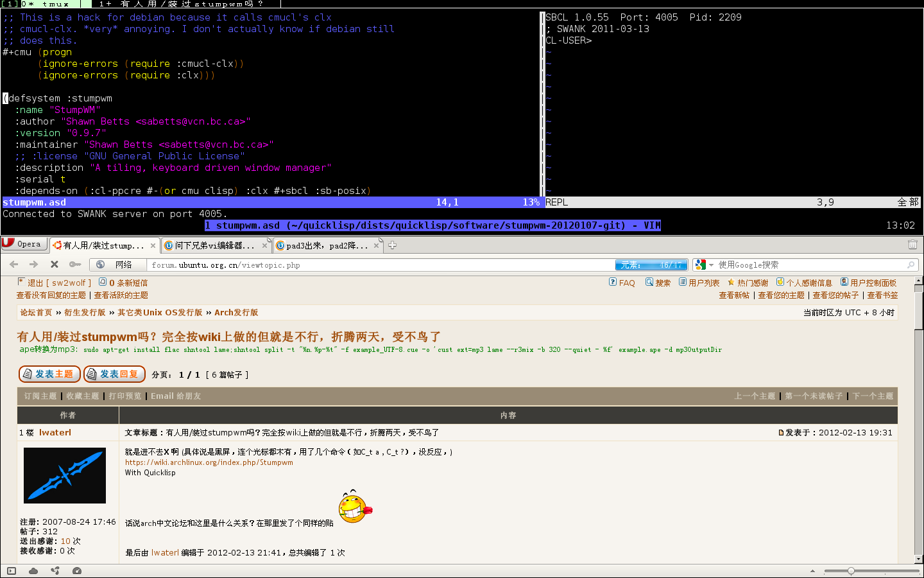Go to forum index breadcrumb (论坛首页)
The height and width of the screenshot is (578, 924).
(x=36, y=313)
